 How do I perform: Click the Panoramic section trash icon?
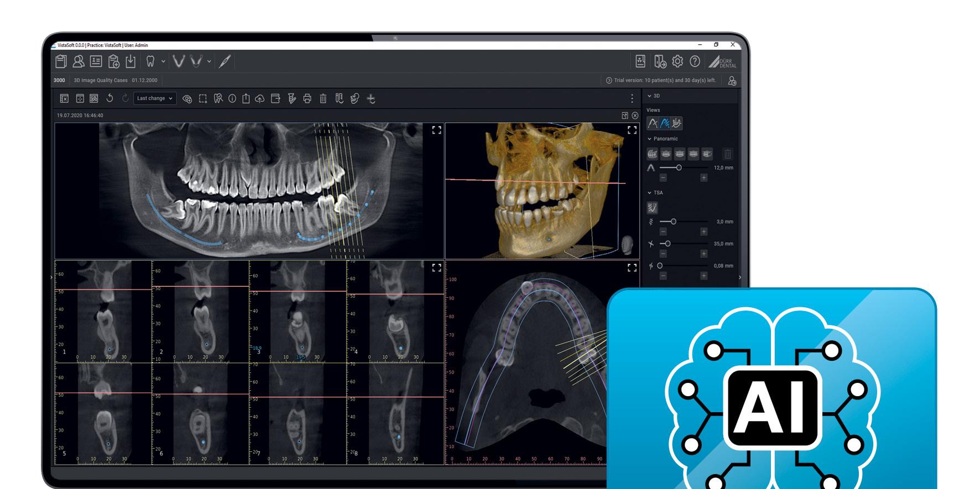[728, 154]
